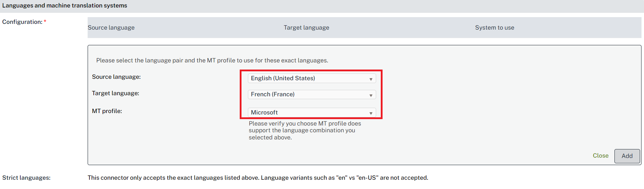Screen dimensions: 644x189
Task: Click the arrow on the Source language selector
Action: click(x=371, y=79)
